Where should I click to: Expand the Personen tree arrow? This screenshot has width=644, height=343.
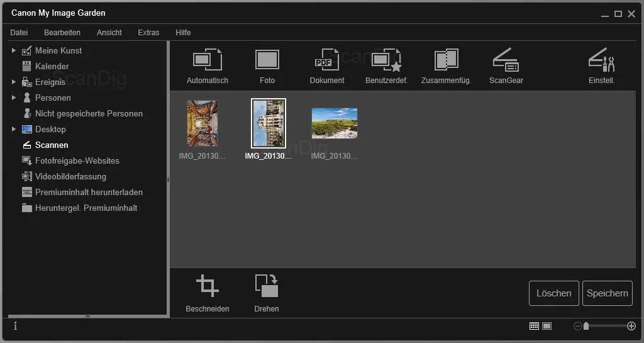[x=14, y=98]
